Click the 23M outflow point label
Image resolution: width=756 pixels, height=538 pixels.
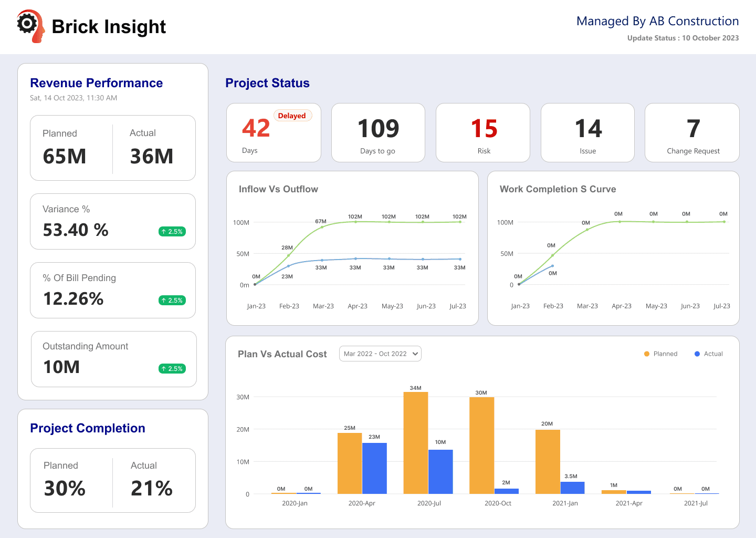[x=287, y=276]
